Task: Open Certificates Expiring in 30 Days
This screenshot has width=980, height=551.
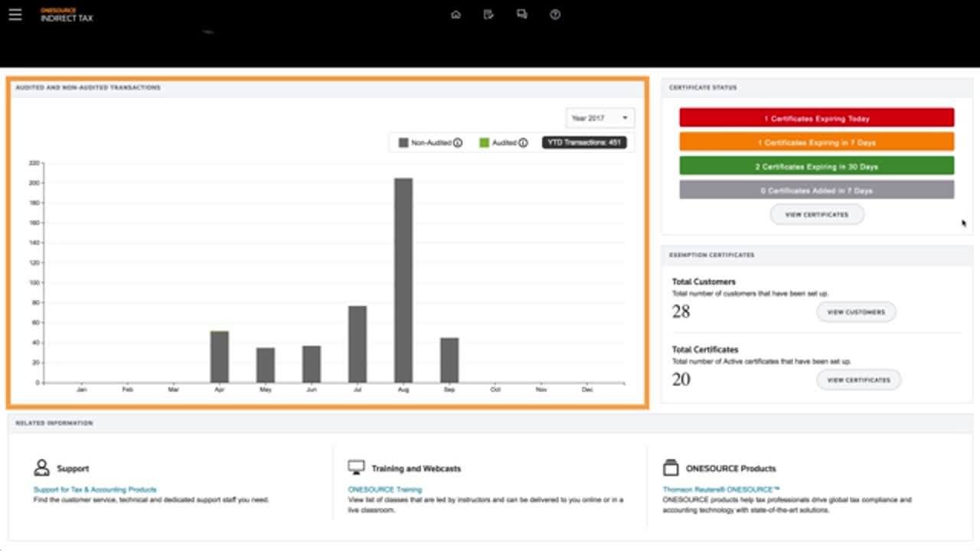Action: (816, 166)
